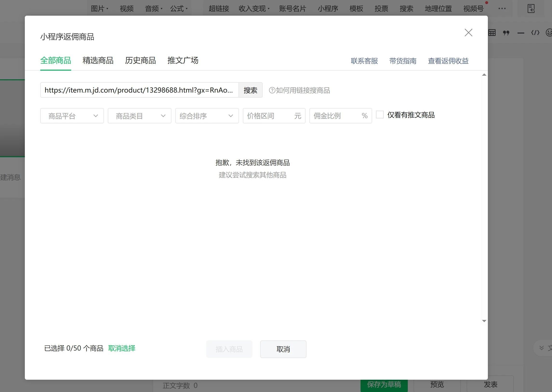552x392 pixels.
Task: Switch to 推文广场 tab
Action: [x=183, y=60]
